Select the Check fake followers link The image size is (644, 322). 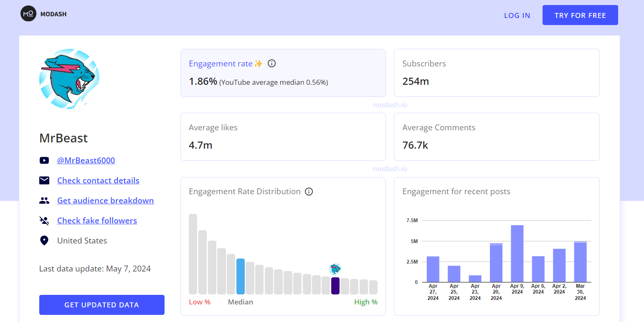click(97, 221)
